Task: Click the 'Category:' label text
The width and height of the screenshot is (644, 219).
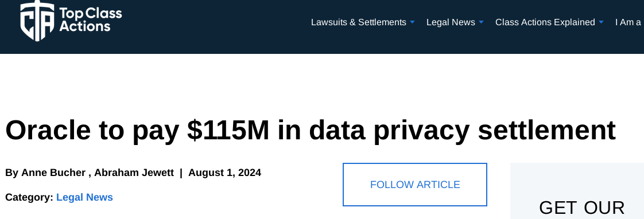Action: click(x=29, y=197)
